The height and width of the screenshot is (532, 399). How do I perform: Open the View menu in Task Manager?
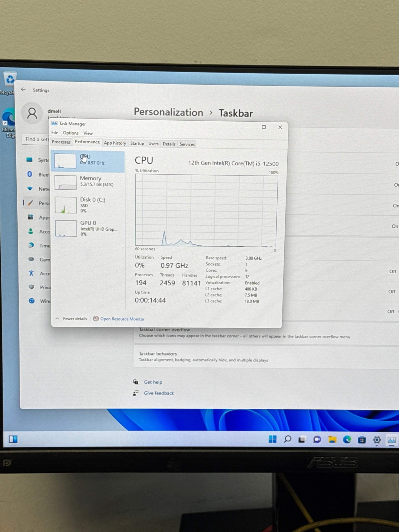click(x=88, y=133)
